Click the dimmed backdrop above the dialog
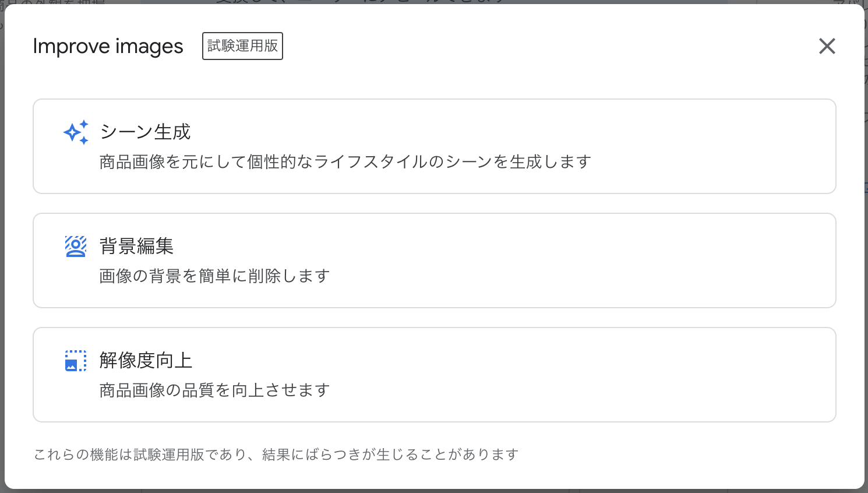 408,1
